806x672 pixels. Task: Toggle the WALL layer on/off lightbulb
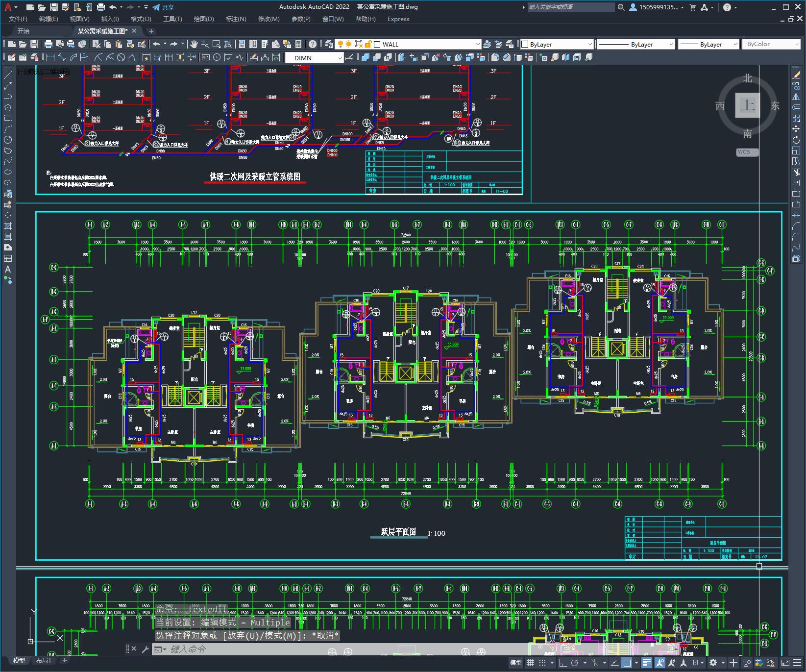(x=341, y=44)
